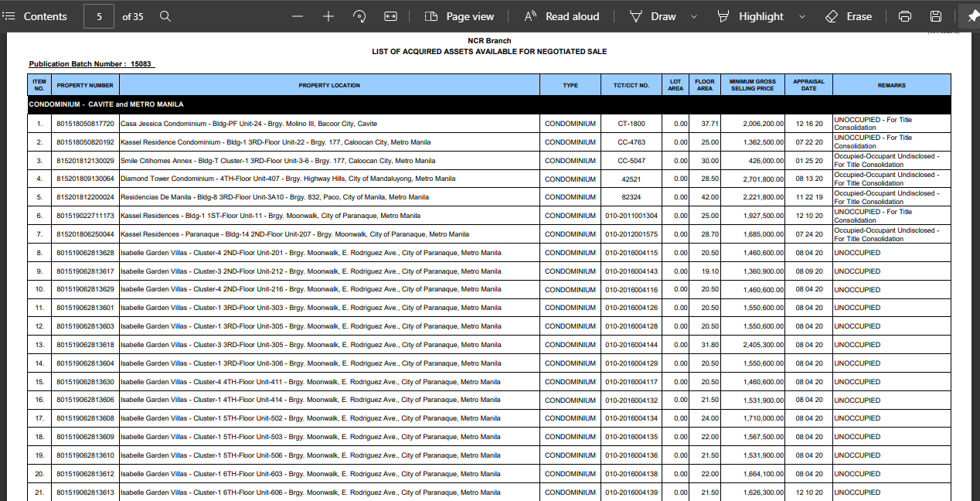This screenshot has width=980, height=501.
Task: Start Read aloud
Action: coord(561,16)
